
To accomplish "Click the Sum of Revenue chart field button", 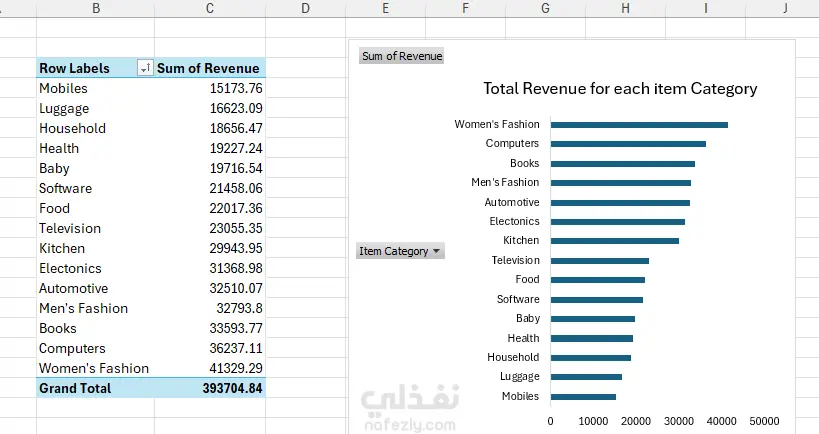I will (401, 56).
